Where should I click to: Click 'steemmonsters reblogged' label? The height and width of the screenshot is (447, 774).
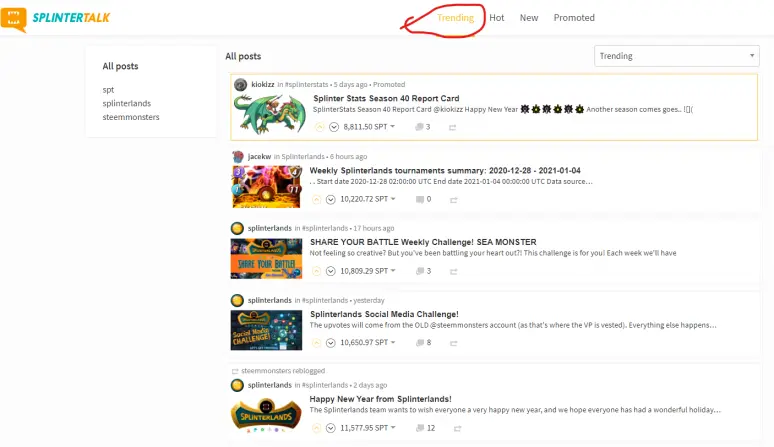(283, 371)
